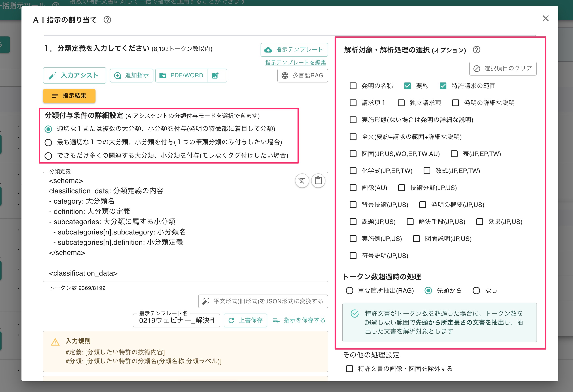Click the 上書保存 button
This screenshot has width=573, height=392.
[245, 320]
